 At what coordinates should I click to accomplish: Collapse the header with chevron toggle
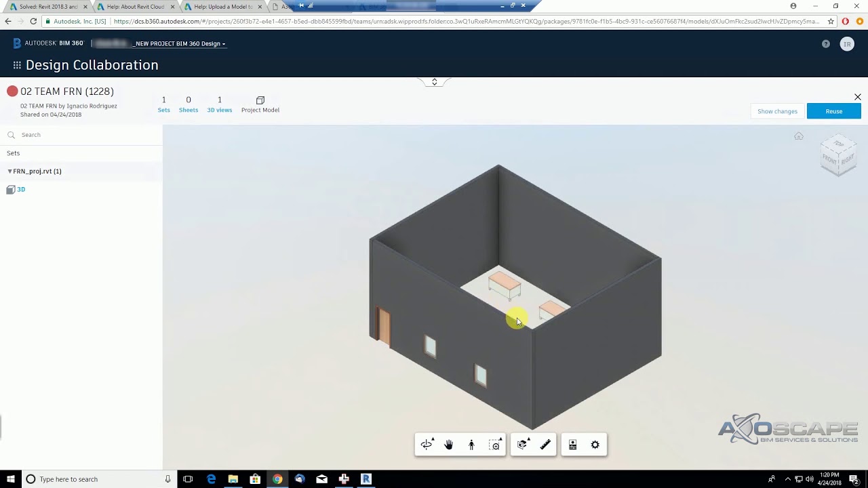(x=434, y=82)
